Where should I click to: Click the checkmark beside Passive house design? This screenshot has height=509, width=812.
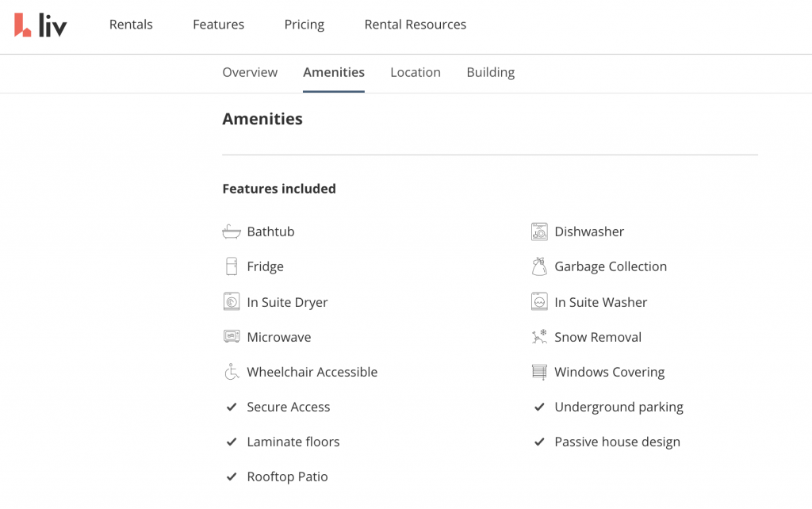[539, 442]
